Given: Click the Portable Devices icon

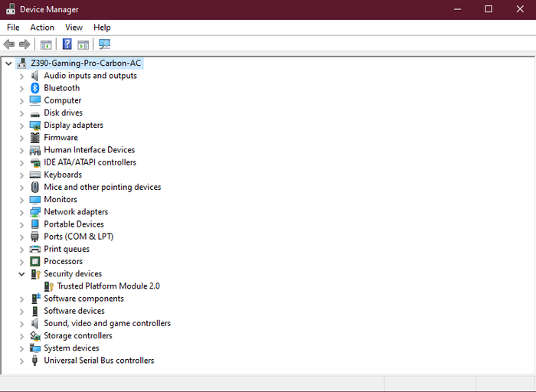Looking at the screenshot, I should pos(35,224).
